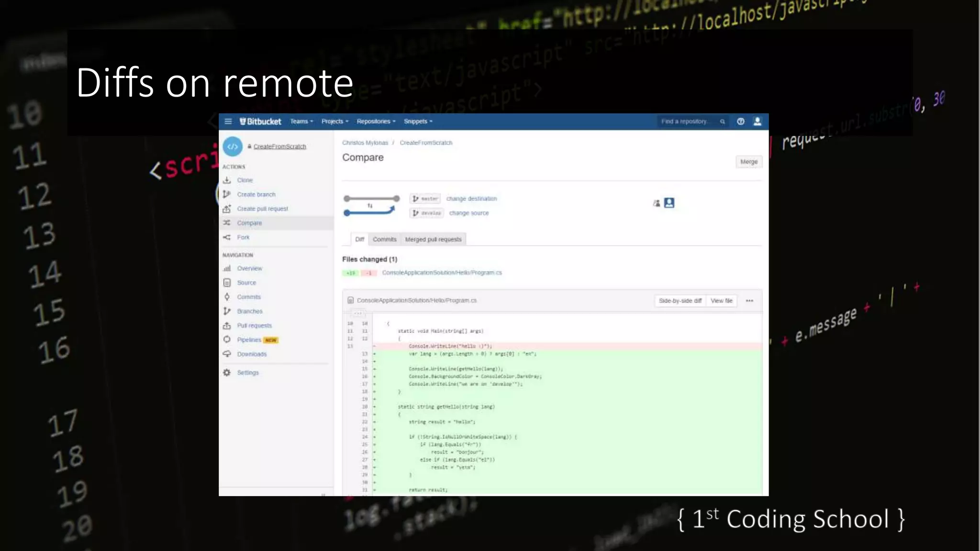Click the Downloads cloud icon

tap(227, 354)
